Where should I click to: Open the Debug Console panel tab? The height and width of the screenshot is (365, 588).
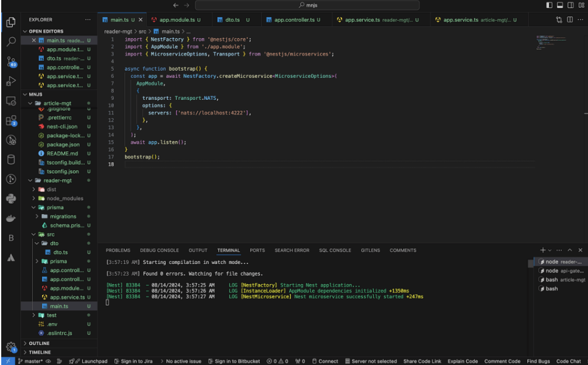click(x=159, y=250)
